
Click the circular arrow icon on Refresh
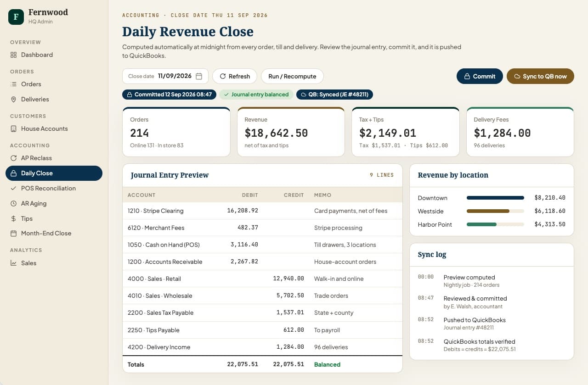[x=223, y=76]
